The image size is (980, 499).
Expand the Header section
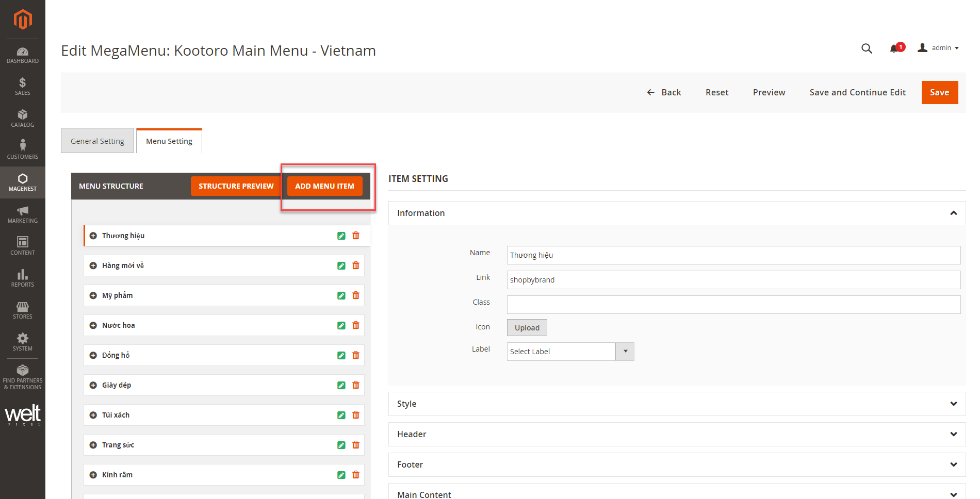(x=677, y=434)
